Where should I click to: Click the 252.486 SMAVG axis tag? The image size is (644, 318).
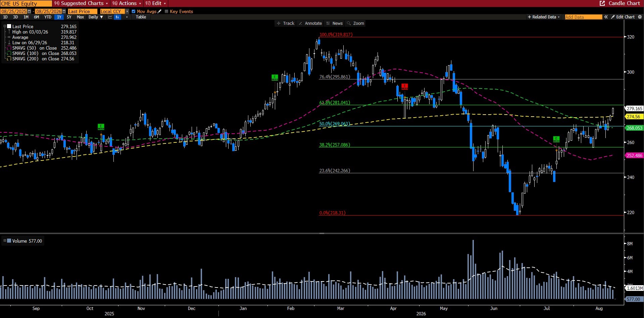(x=634, y=155)
